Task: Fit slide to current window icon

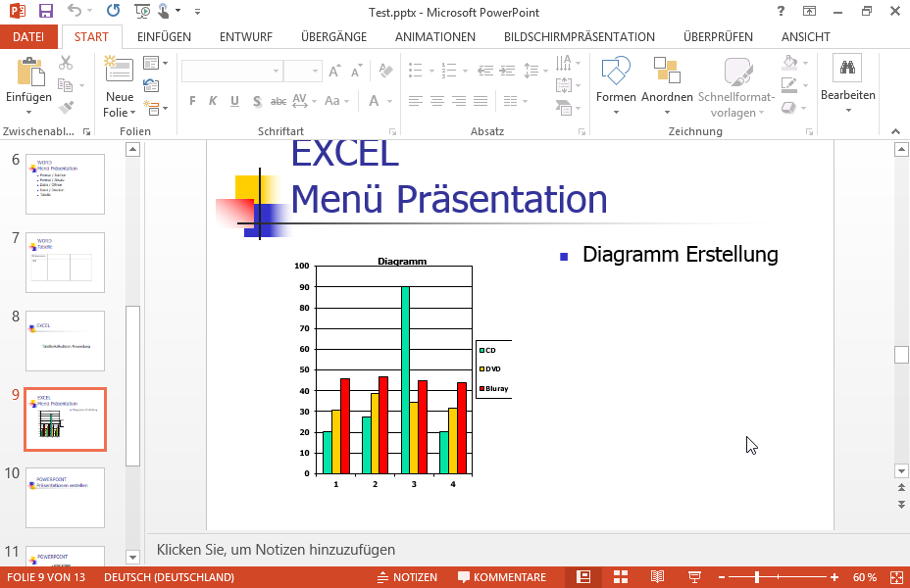Action: (896, 577)
